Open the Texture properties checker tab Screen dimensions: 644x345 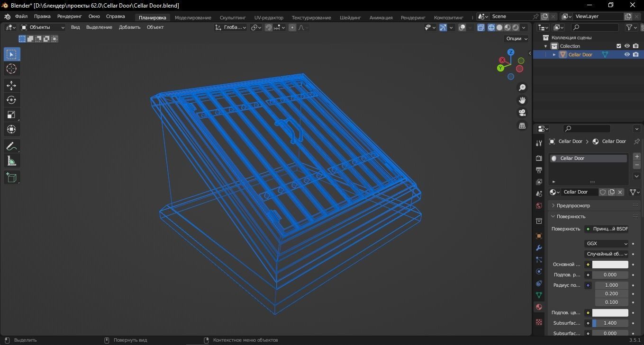coord(539,322)
